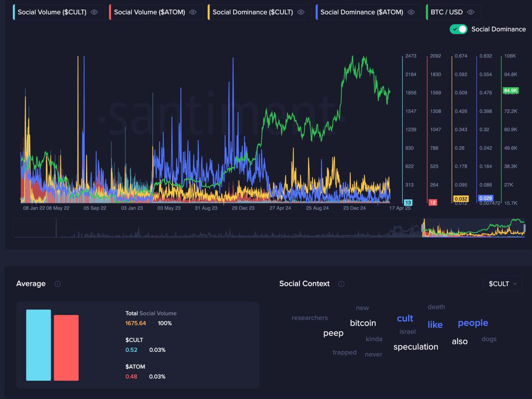Click the 08 Jan 22 date axis label
532x399 pixels.
(34, 208)
